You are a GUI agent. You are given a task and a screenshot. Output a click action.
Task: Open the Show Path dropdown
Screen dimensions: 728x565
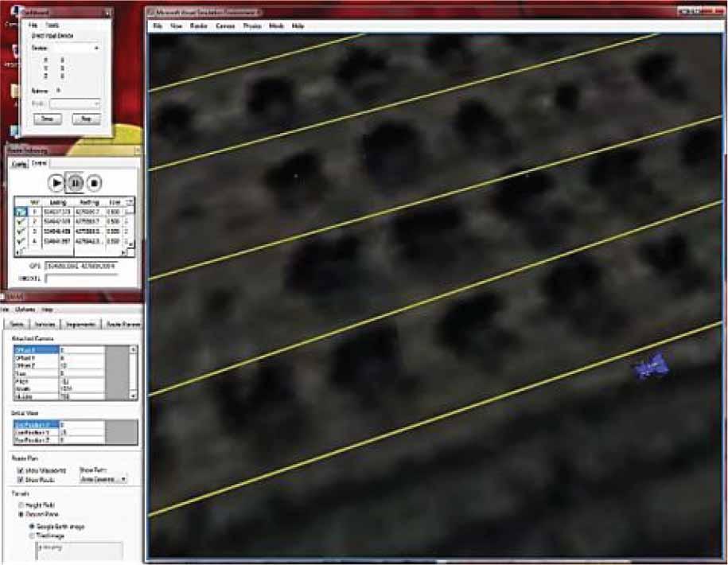click(103, 480)
